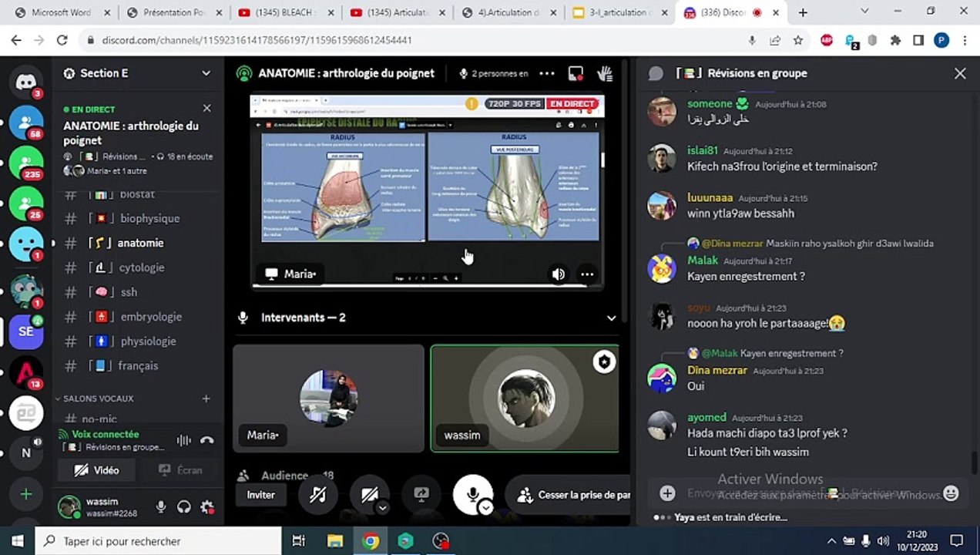Screen dimensions: 980x555
Task: Click the Inviter button
Action: click(x=260, y=495)
